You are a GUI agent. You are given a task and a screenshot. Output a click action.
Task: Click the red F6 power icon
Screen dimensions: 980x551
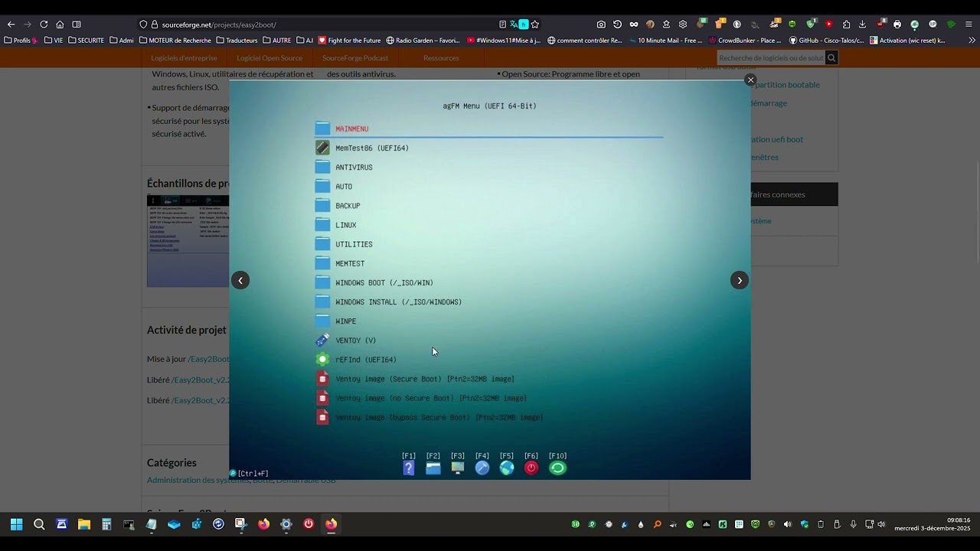(531, 468)
